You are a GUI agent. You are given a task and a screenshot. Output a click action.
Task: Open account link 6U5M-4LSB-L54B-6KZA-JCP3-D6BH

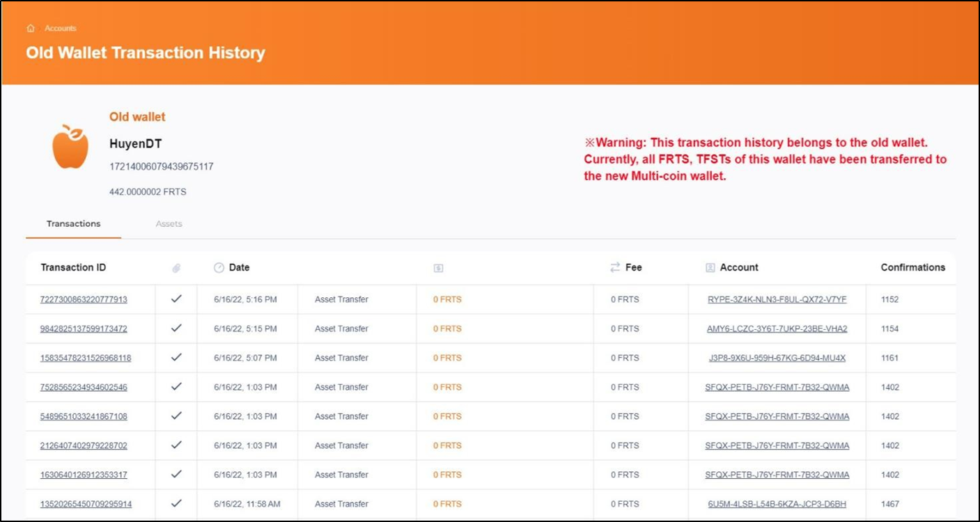[x=777, y=504]
